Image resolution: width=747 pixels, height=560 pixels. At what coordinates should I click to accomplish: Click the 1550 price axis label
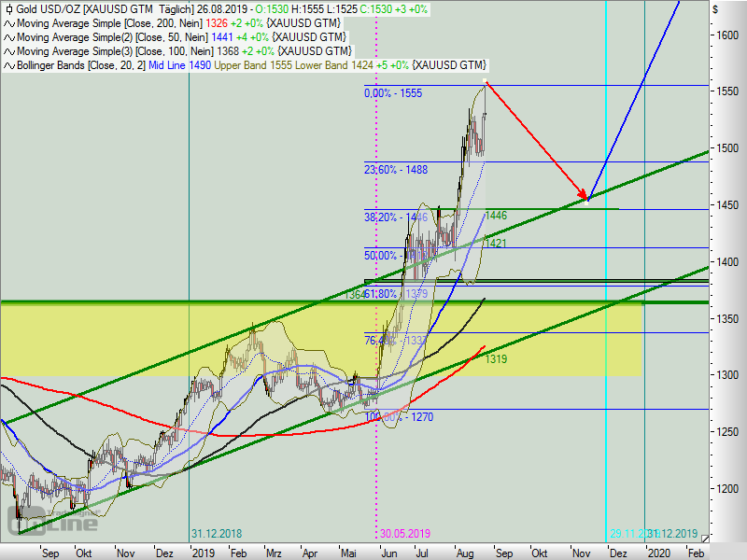pos(726,91)
